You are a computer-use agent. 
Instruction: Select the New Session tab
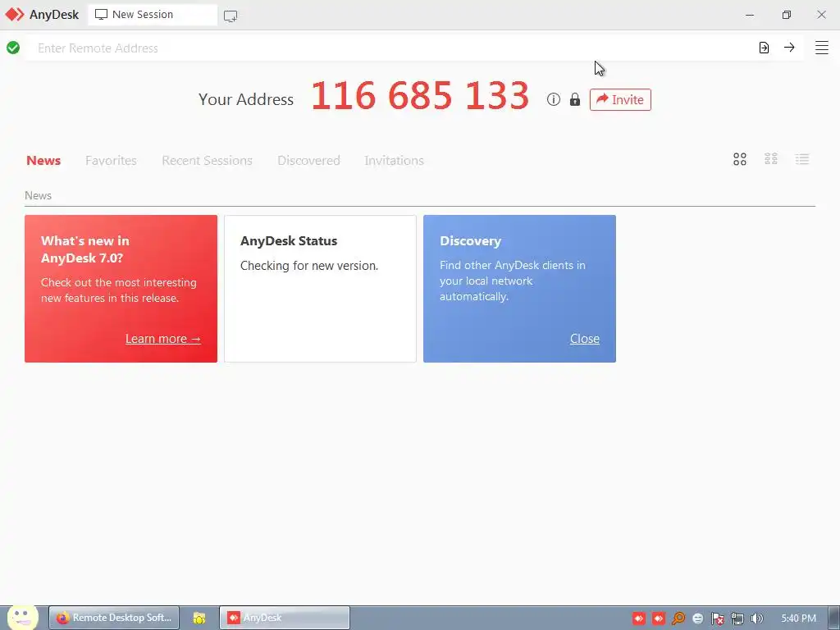pyautogui.click(x=153, y=15)
